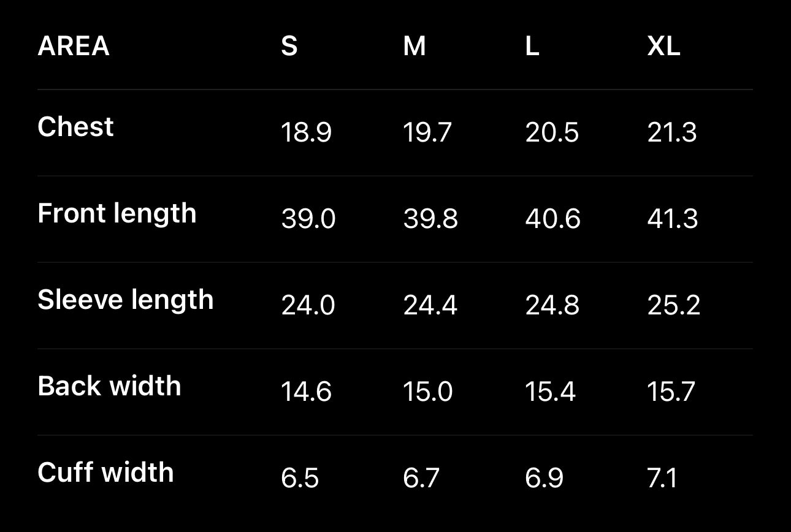This screenshot has height=532, width=791.
Task: Click the Chest row label
Action: (75, 127)
